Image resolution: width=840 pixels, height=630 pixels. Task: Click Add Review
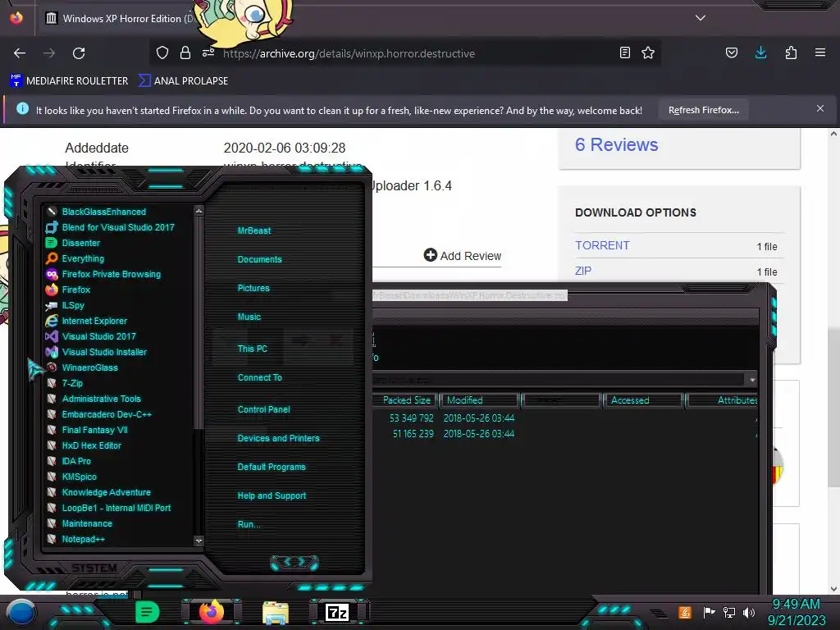[x=463, y=256]
